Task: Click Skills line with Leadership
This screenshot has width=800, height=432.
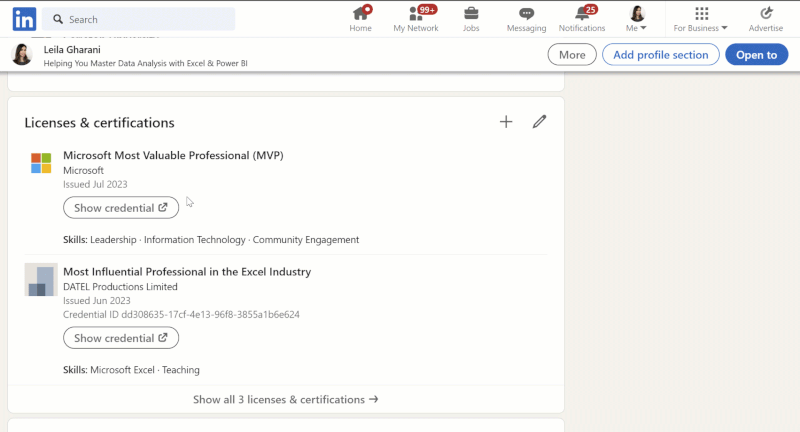Action: [x=211, y=240]
